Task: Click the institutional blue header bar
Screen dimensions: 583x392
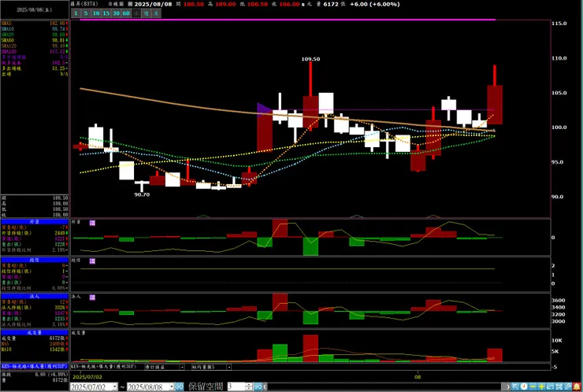Action: 35,296
